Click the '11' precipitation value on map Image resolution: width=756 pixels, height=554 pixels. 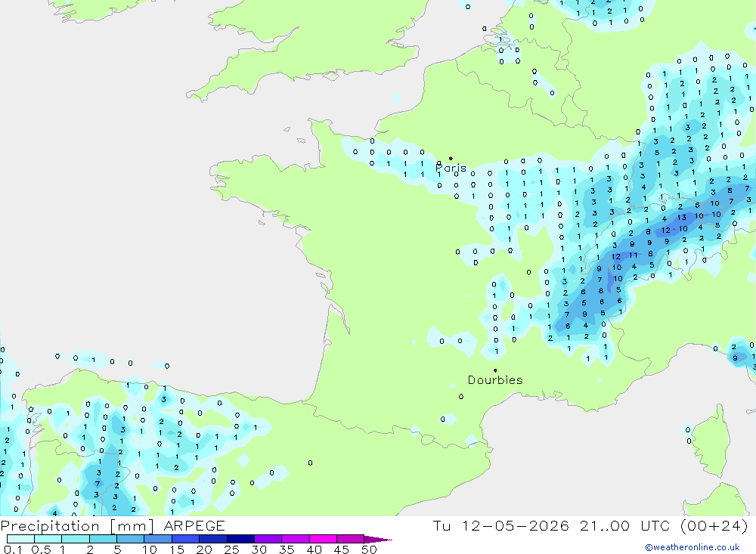click(x=633, y=255)
